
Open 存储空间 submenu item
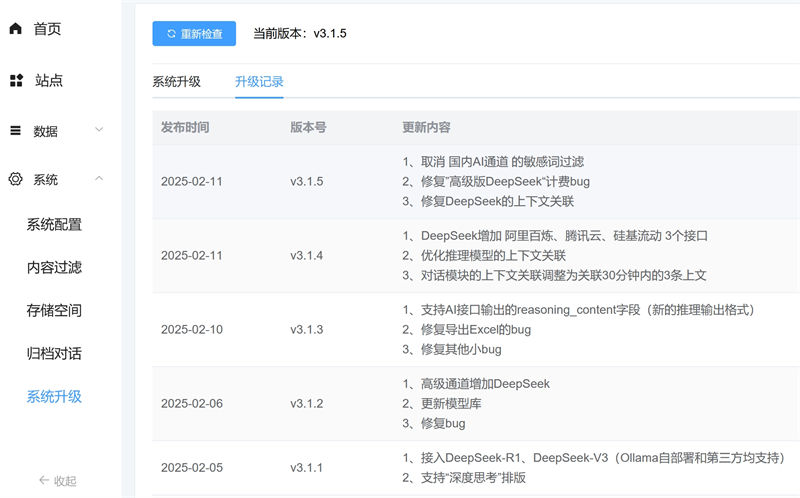(54, 310)
